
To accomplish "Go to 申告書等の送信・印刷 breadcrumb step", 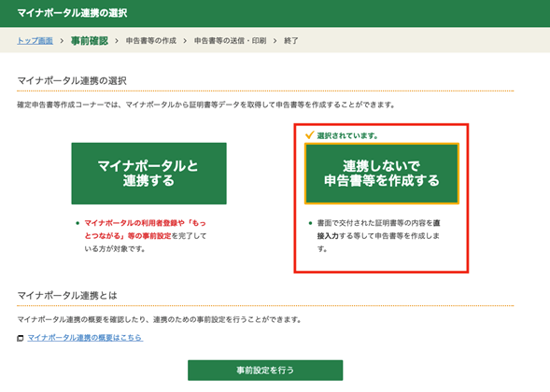I will tap(230, 41).
